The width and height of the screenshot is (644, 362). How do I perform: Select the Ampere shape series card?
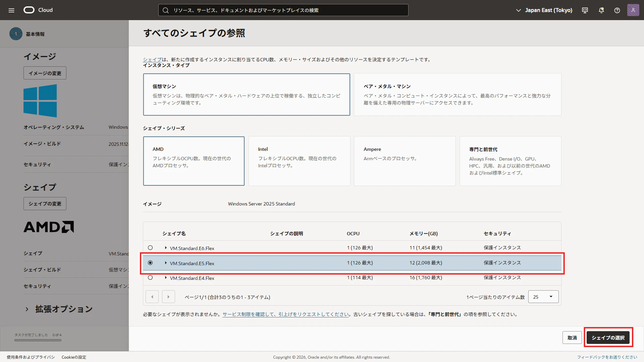point(405,161)
